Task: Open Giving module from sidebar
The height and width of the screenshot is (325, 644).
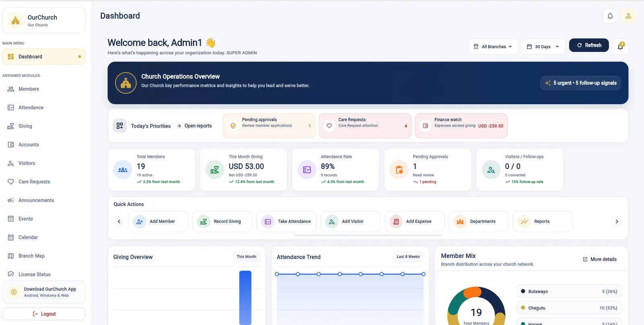Action: (44, 126)
